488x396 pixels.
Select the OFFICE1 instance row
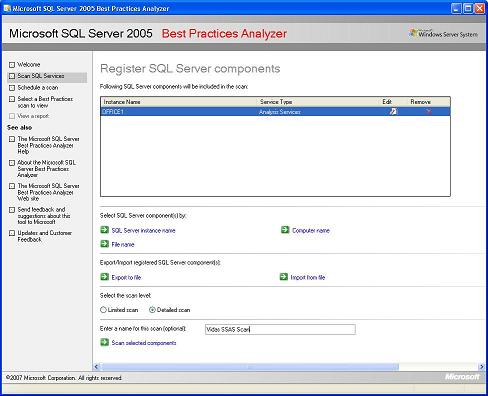pos(275,112)
